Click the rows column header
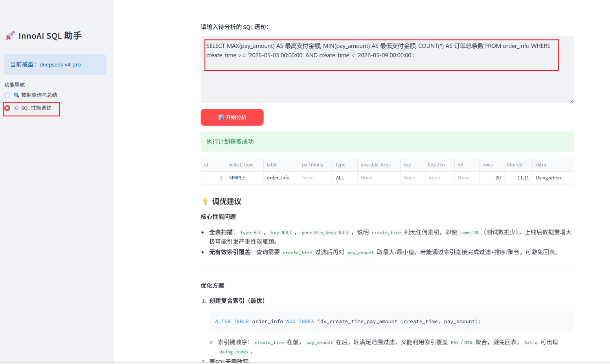The height and width of the screenshot is (364, 610). (x=491, y=165)
